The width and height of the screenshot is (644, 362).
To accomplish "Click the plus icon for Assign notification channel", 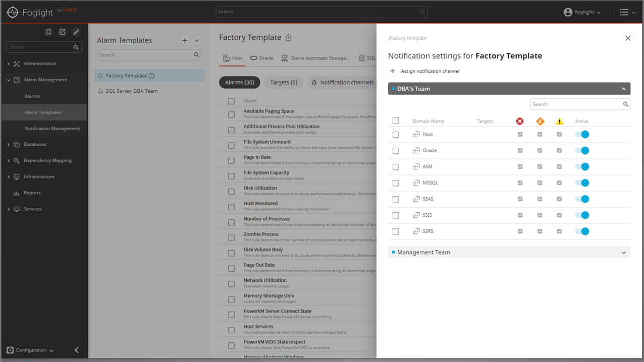I will [x=393, y=71].
